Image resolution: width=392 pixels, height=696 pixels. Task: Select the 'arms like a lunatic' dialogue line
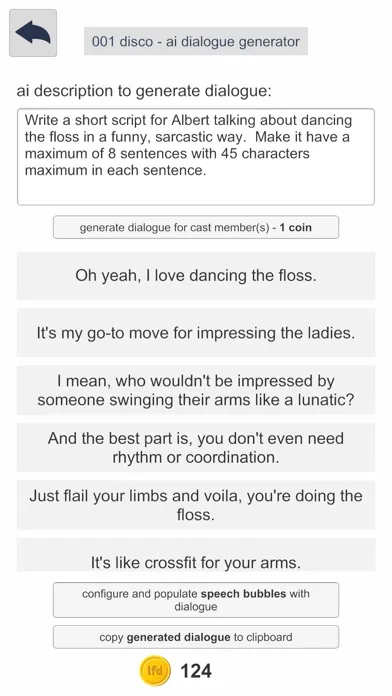196,391
